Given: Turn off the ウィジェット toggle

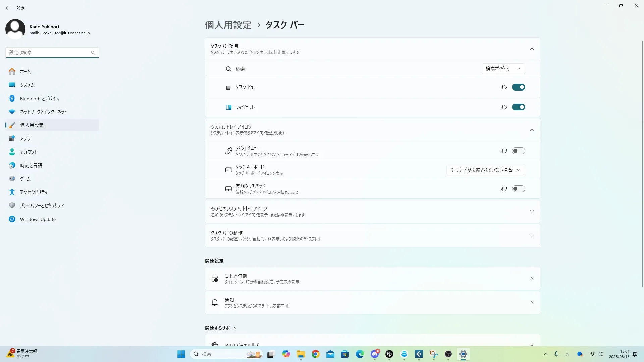Looking at the screenshot, I should (x=518, y=107).
